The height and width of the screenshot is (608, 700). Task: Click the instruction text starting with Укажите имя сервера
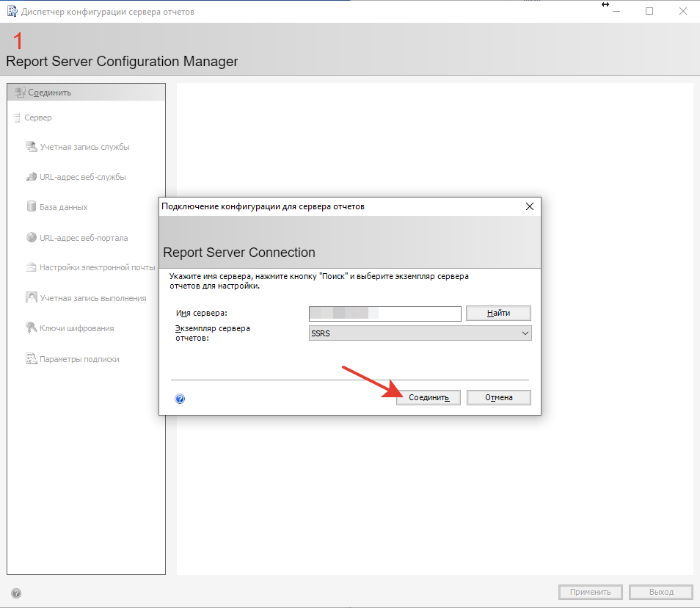click(x=318, y=281)
